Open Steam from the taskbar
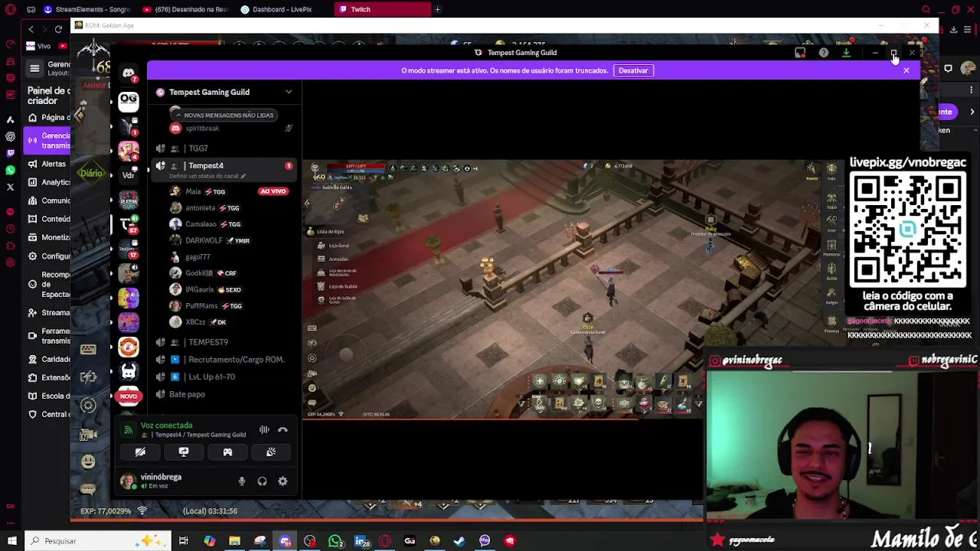The image size is (980, 551). click(459, 541)
